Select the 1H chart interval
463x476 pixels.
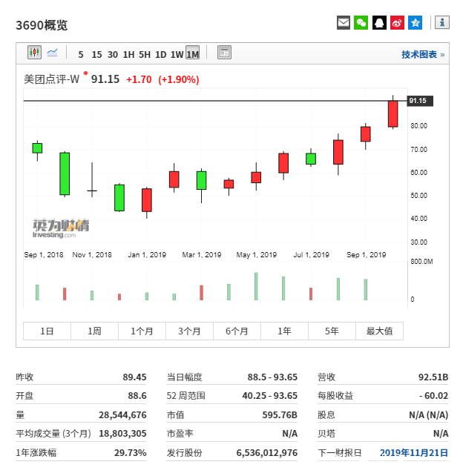[128, 55]
